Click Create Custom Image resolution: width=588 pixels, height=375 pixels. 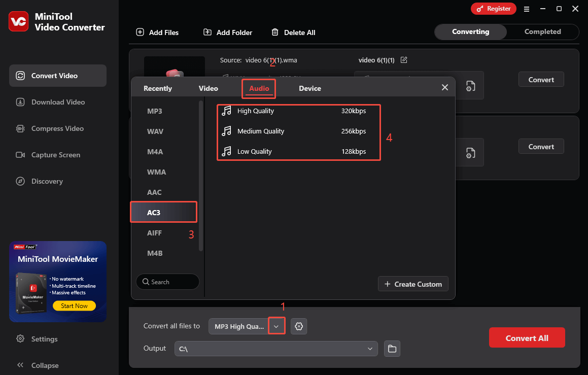tap(413, 284)
